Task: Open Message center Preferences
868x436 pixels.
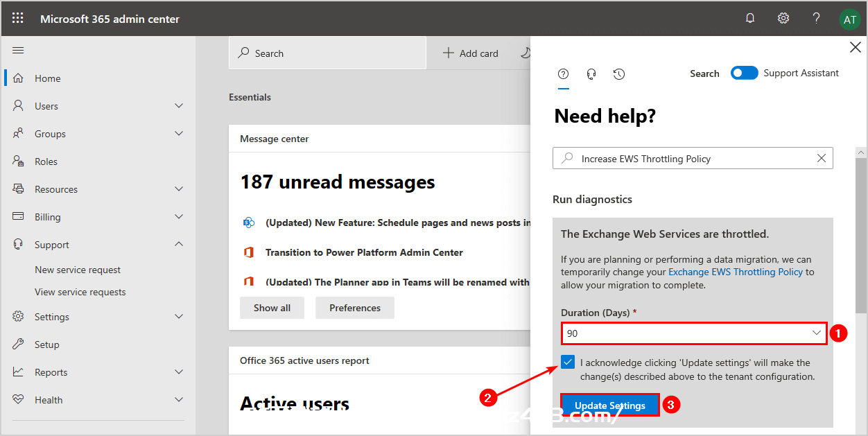Action: click(355, 308)
